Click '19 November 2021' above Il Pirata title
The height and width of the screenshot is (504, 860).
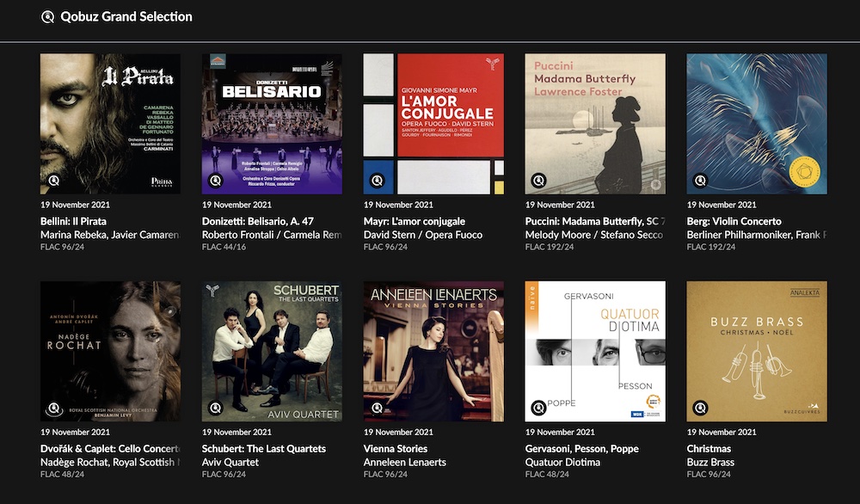coord(75,205)
